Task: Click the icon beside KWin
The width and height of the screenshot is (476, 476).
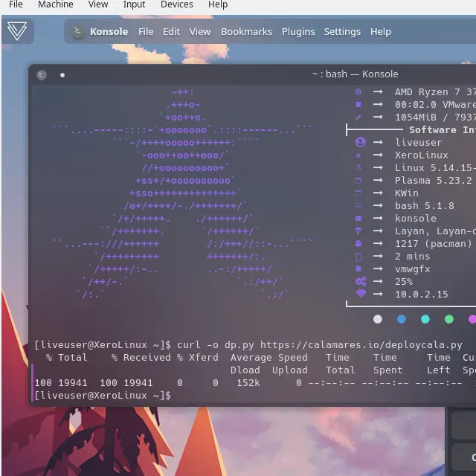Action: (x=358, y=193)
